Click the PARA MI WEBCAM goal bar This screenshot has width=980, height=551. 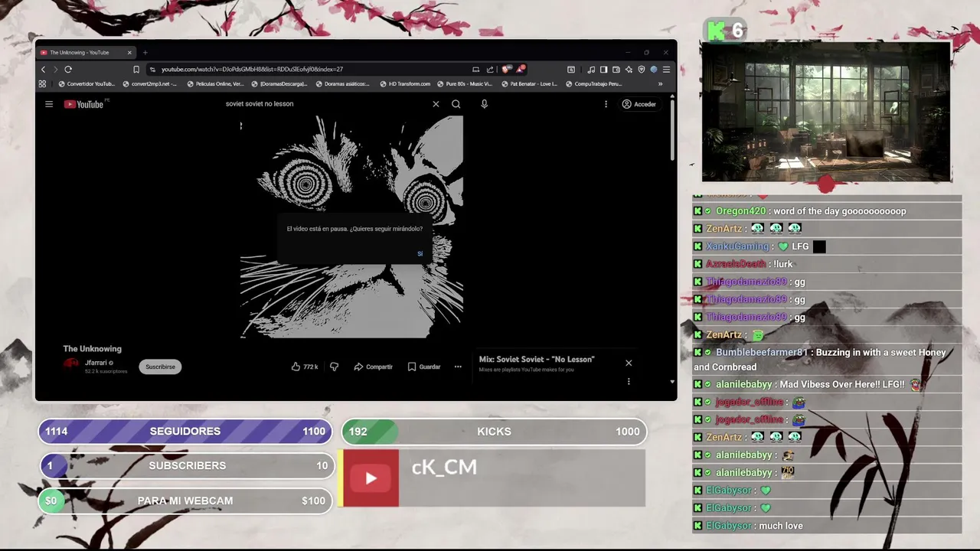(x=185, y=500)
